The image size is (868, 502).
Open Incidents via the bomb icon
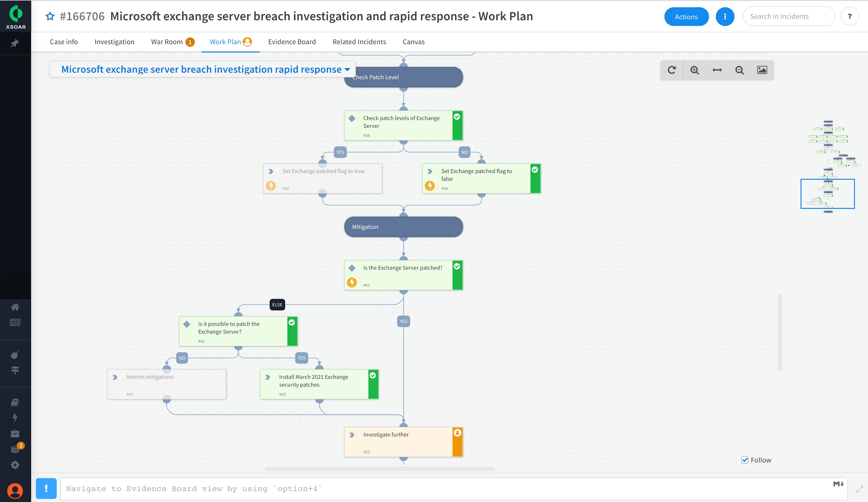pos(15,355)
